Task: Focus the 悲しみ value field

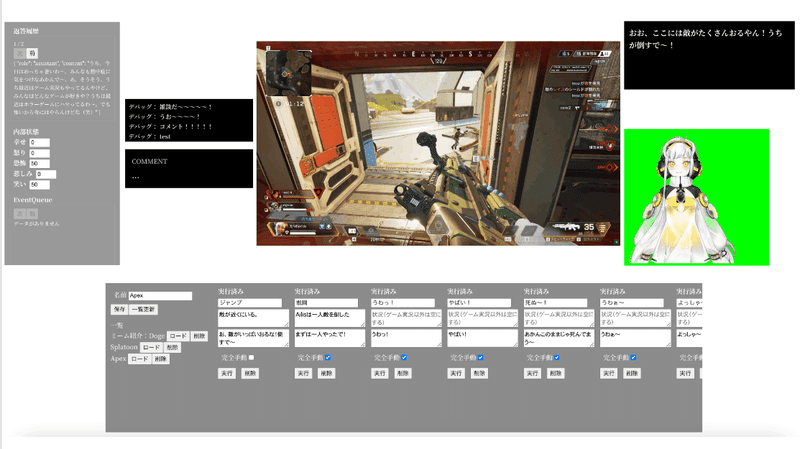Action: 46,174
